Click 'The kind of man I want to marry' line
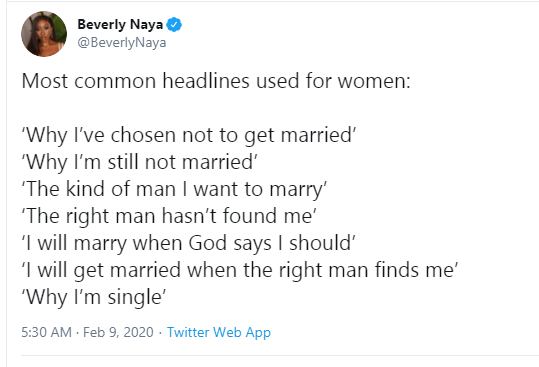This screenshot has width=539, height=367. (174, 189)
